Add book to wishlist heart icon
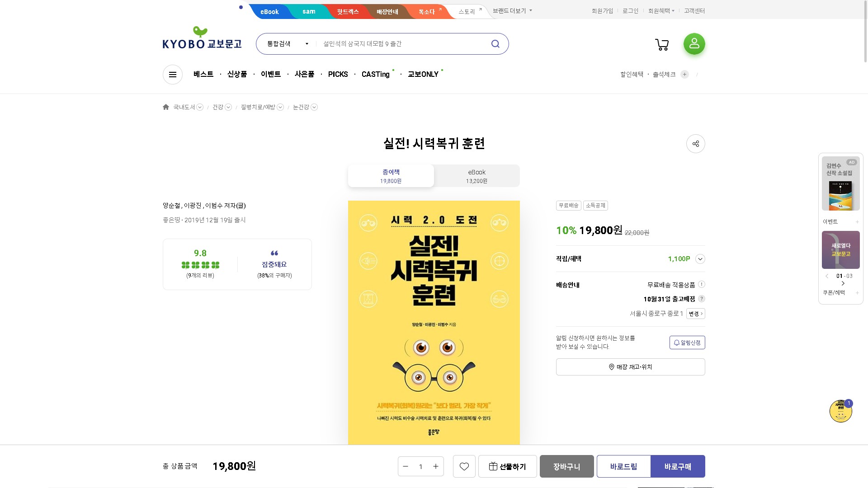Image resolution: width=868 pixels, height=488 pixels. (x=464, y=466)
